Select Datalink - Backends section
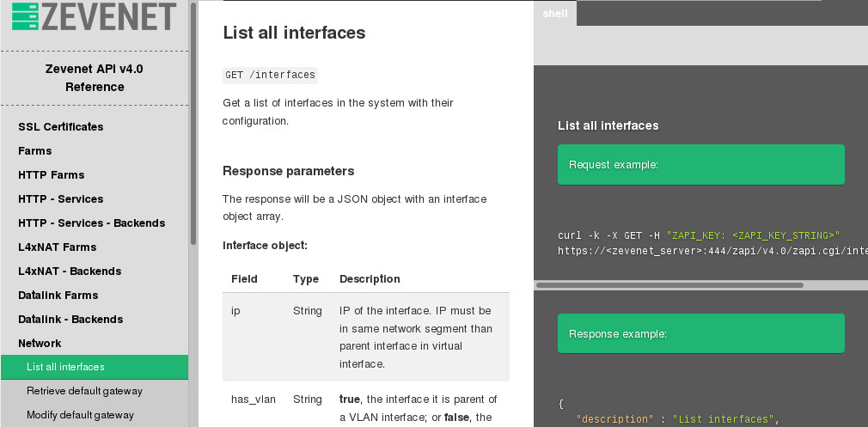The height and width of the screenshot is (427, 868). pos(70,319)
